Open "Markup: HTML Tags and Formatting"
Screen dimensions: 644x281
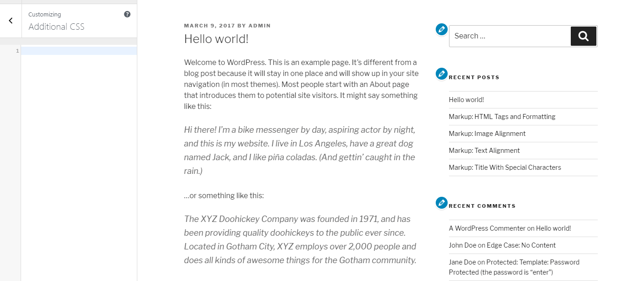502,116
